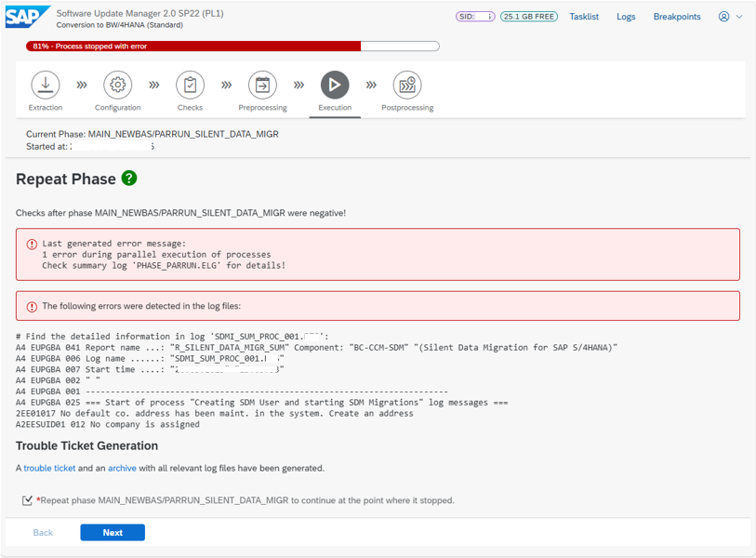Click the Execution play step icon
The height and width of the screenshot is (558, 756).
point(335,85)
